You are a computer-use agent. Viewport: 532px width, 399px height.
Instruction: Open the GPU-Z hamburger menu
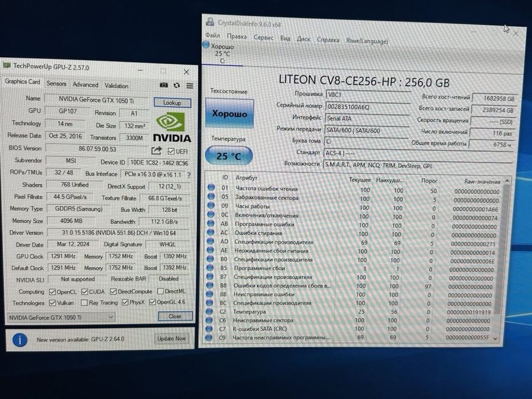point(190,86)
